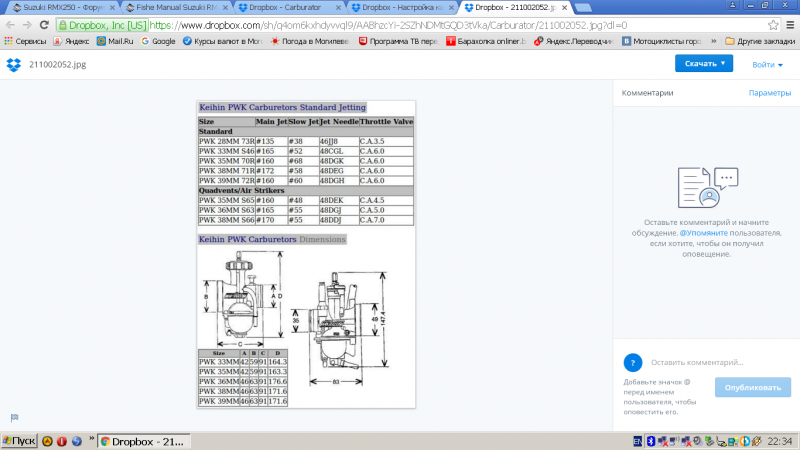Screen dimensions: 800x450
Task: Close the Dropbox - 211002052.jpg tab
Action: coord(564,8)
